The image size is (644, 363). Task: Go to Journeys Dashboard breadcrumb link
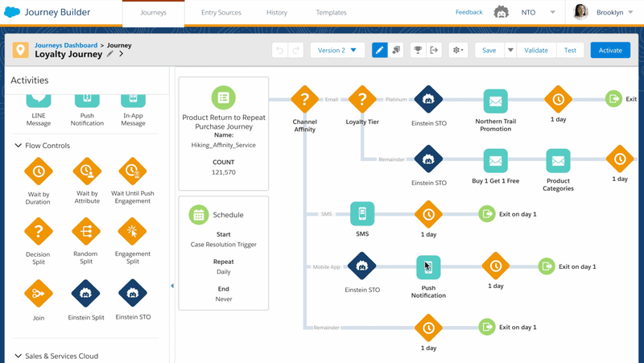[66, 45]
